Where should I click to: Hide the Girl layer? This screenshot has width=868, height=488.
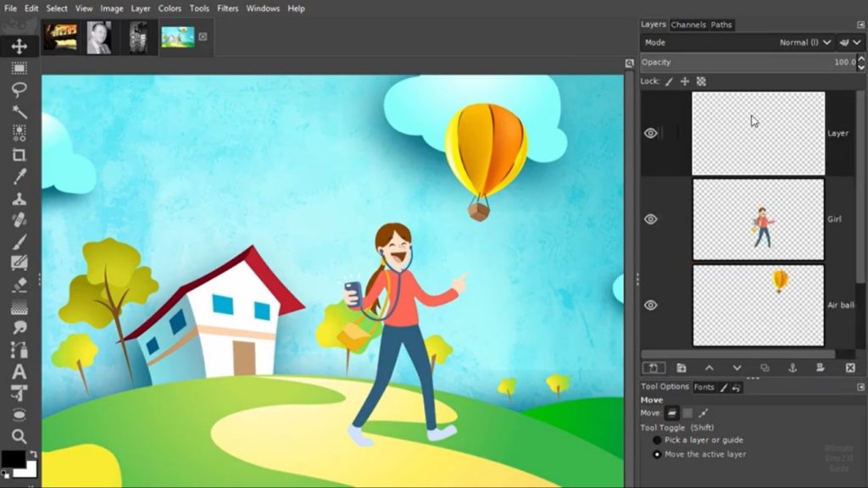coord(650,219)
